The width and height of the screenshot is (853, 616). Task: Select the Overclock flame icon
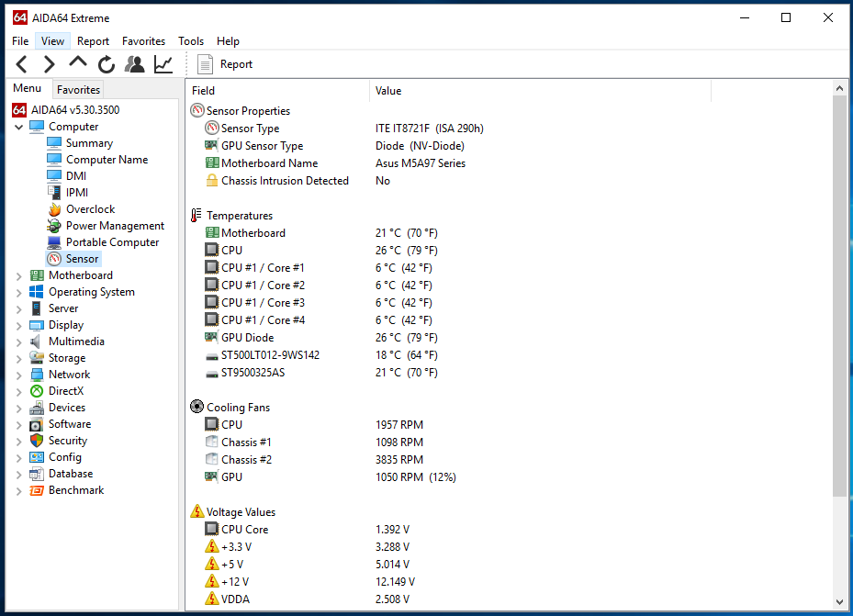click(54, 208)
